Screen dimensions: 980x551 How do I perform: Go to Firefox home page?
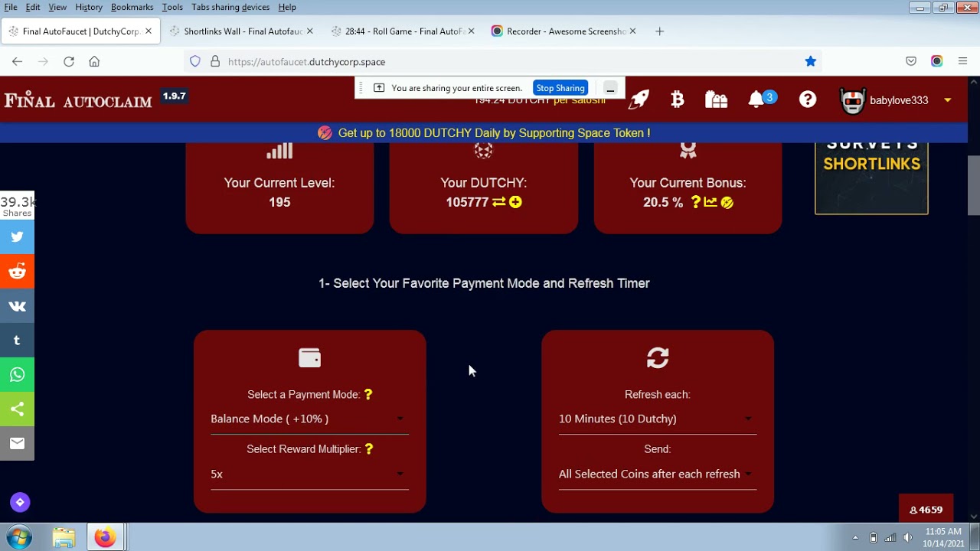[x=94, y=61]
